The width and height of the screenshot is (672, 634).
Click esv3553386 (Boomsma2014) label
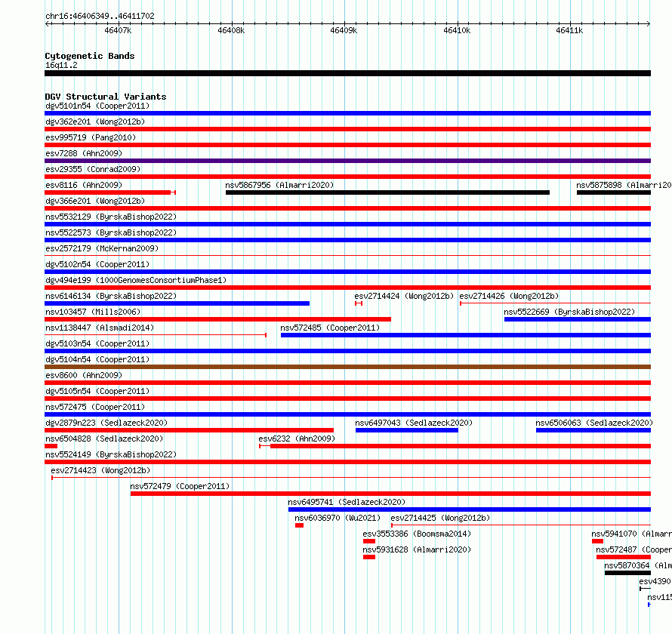(417, 534)
